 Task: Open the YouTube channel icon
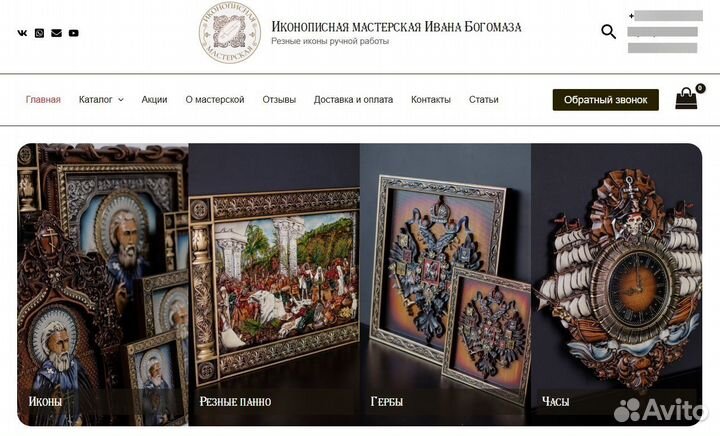click(73, 33)
